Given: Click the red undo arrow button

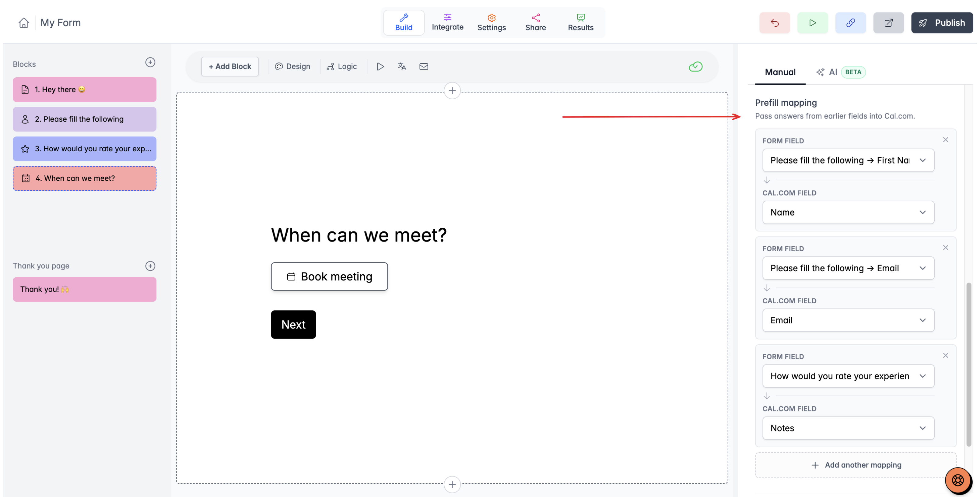Looking at the screenshot, I should tap(774, 23).
